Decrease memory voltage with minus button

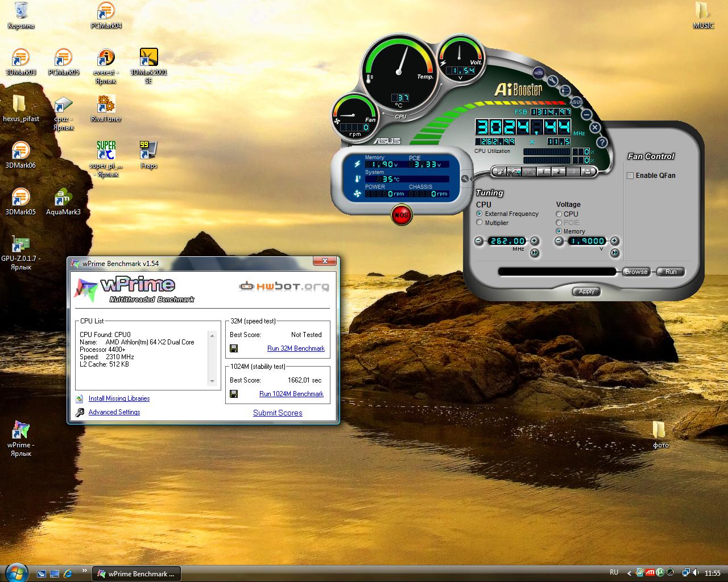559,241
